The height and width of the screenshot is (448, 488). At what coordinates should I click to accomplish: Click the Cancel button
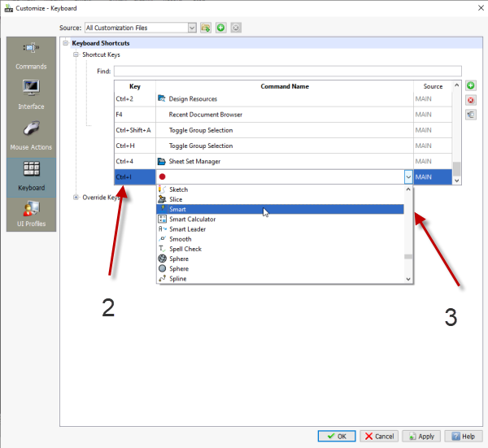(379, 436)
